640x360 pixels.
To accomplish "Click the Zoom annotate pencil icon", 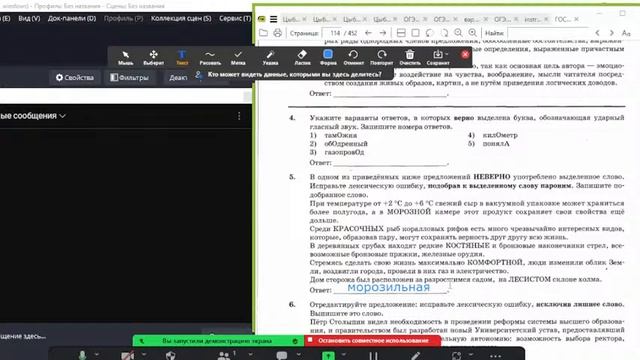I will [415, 356].
